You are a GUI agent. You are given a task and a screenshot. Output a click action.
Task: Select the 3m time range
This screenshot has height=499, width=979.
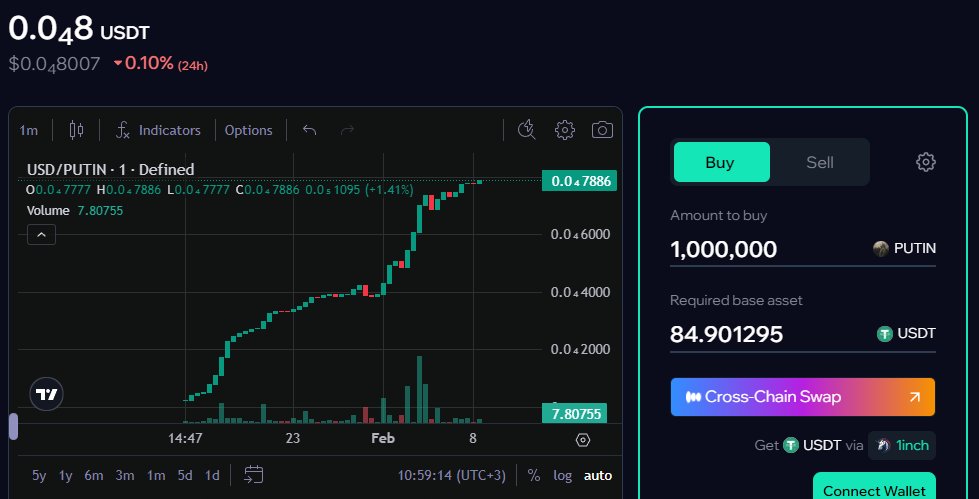pyautogui.click(x=125, y=475)
